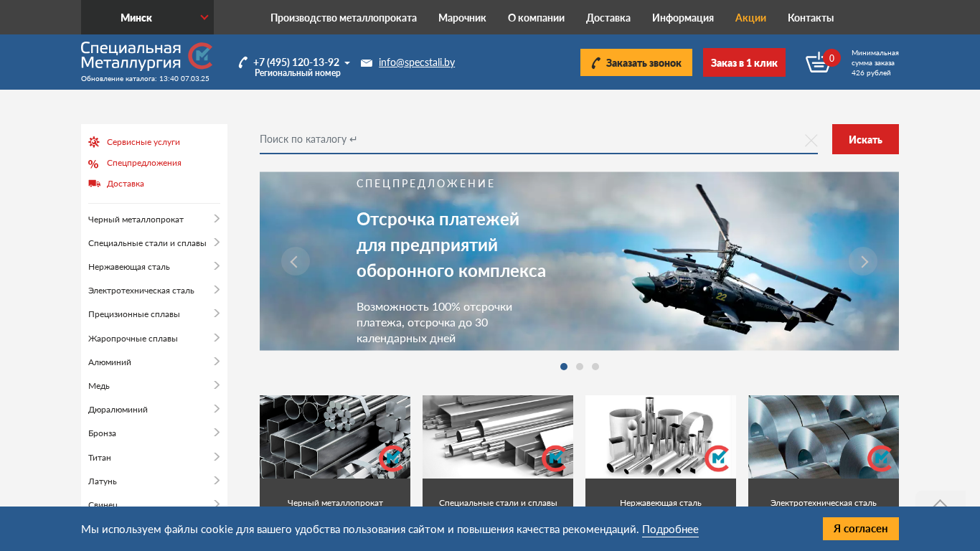Select the second banner slide dot
The width and height of the screenshot is (980, 551).
point(580,367)
